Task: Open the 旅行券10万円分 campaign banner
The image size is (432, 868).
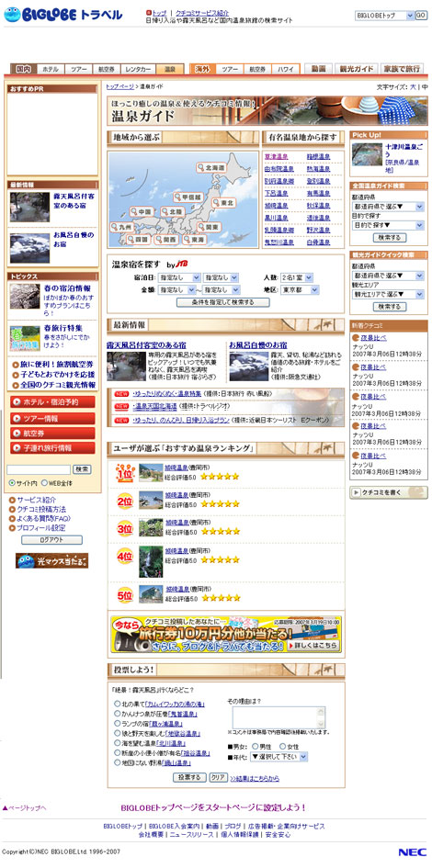Action: coord(226,635)
